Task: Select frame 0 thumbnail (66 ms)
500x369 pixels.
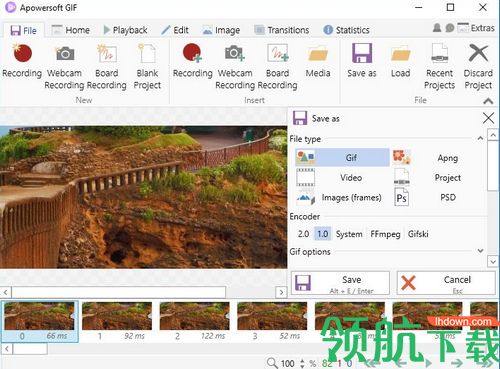Action: coord(40,321)
